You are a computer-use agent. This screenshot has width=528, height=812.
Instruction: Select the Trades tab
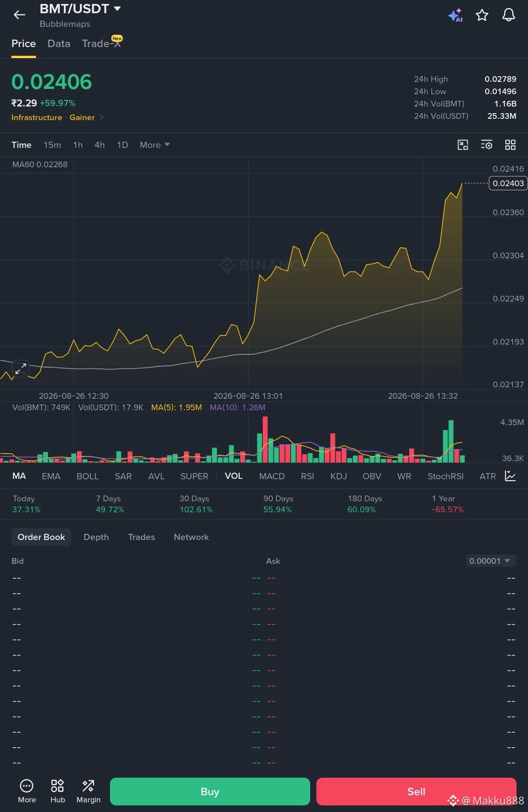(x=142, y=537)
